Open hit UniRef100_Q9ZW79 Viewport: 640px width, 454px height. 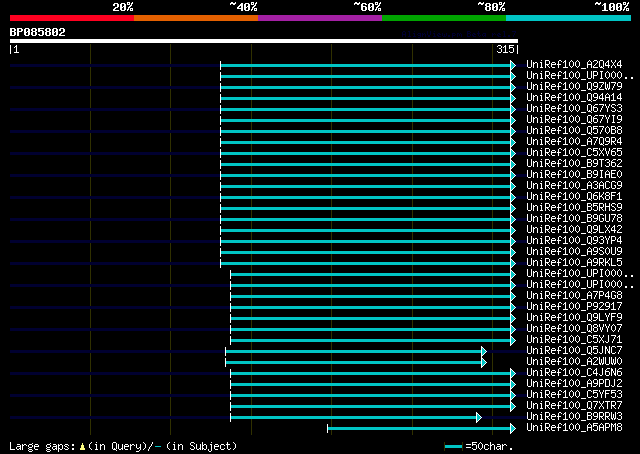(574, 87)
